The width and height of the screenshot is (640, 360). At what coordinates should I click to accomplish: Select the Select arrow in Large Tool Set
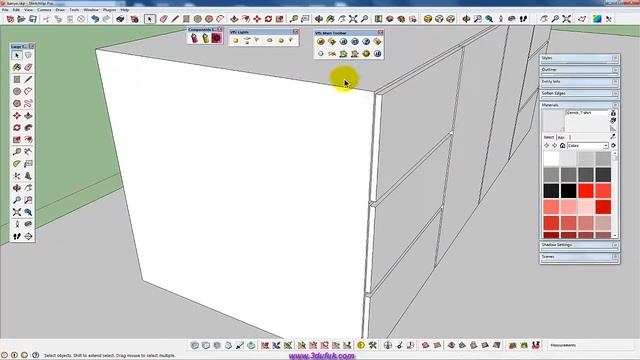pos(17,55)
